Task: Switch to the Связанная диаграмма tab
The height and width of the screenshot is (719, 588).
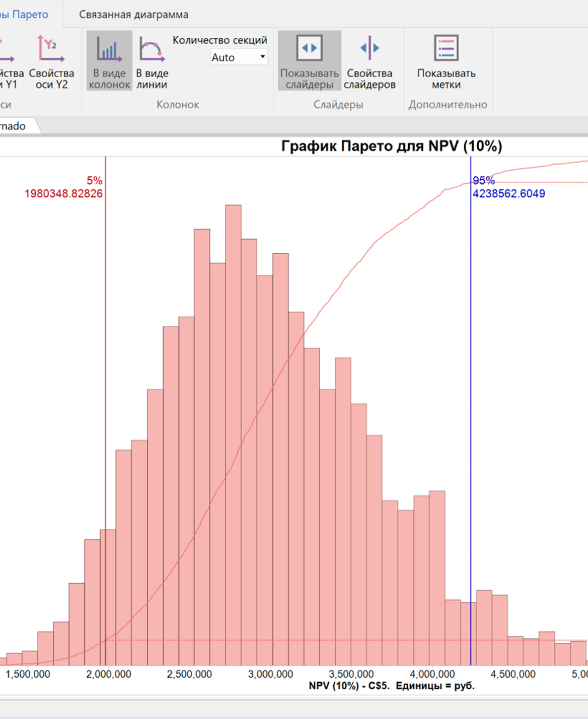Action: point(133,15)
